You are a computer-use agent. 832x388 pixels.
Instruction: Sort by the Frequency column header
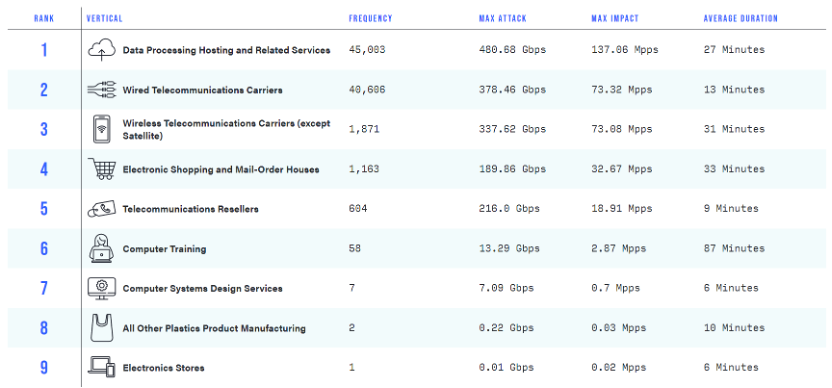(370, 18)
